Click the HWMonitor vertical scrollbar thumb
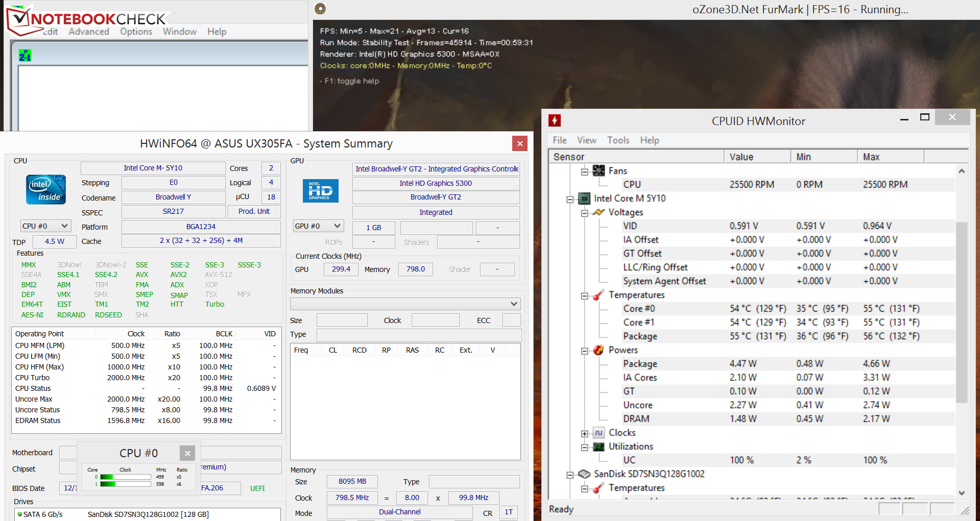Image resolution: width=980 pixels, height=521 pixels. point(962,312)
